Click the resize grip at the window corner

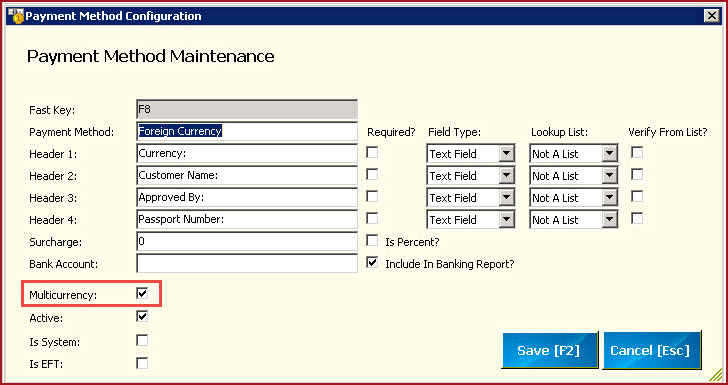(x=715, y=374)
